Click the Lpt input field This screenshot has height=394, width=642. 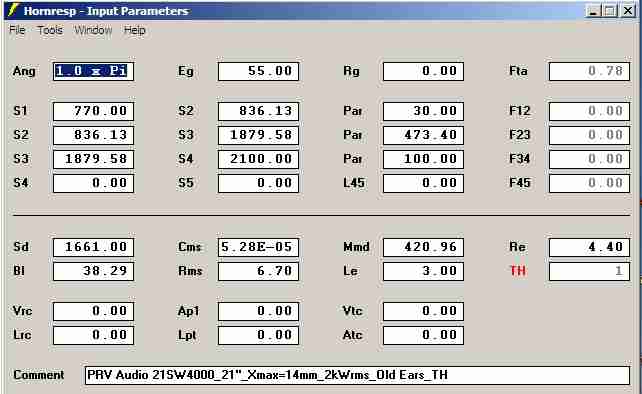click(x=258, y=335)
